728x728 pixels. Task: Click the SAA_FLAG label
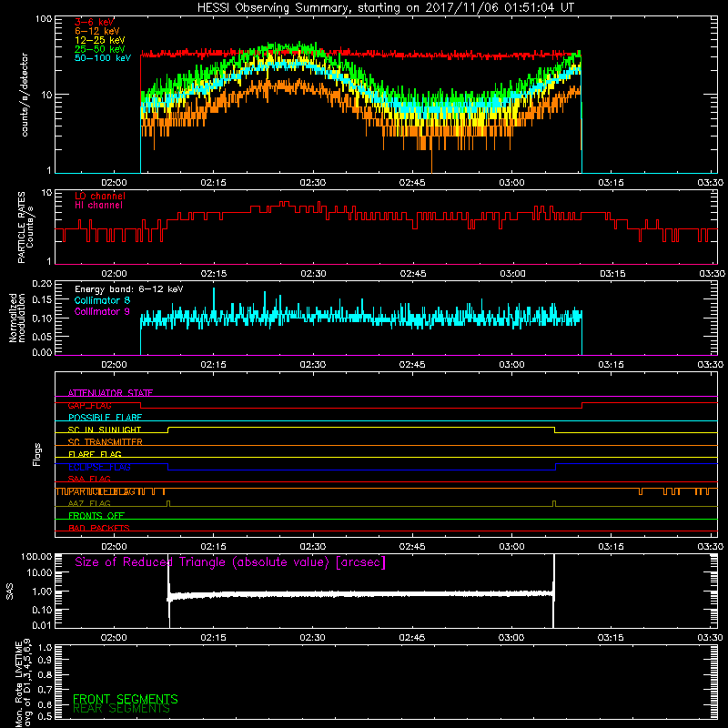point(89,479)
